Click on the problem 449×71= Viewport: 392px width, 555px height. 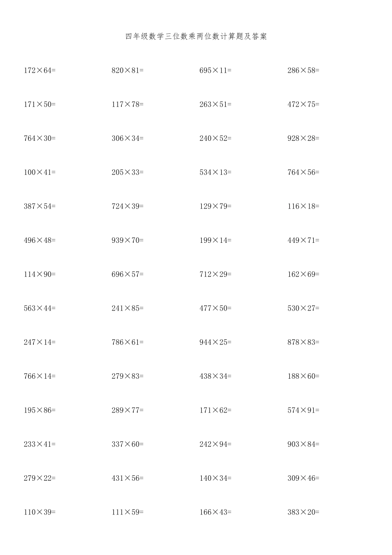[303, 240]
